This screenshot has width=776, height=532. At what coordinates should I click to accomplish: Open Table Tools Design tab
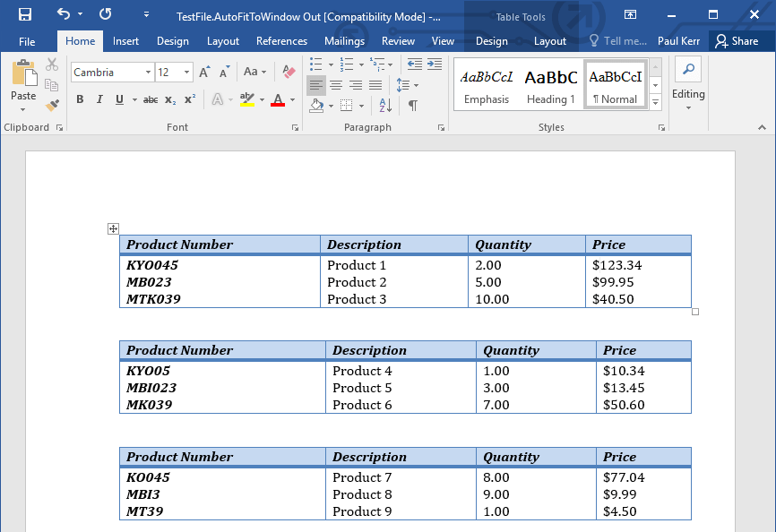[491, 41]
